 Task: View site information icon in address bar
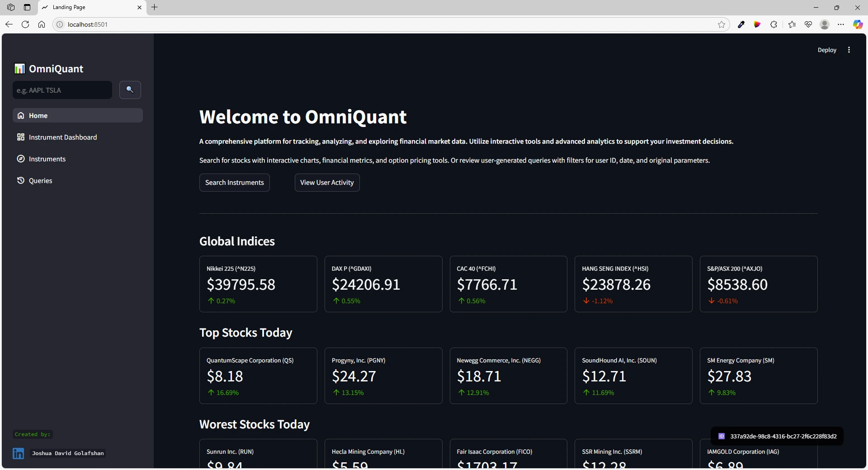click(x=60, y=24)
